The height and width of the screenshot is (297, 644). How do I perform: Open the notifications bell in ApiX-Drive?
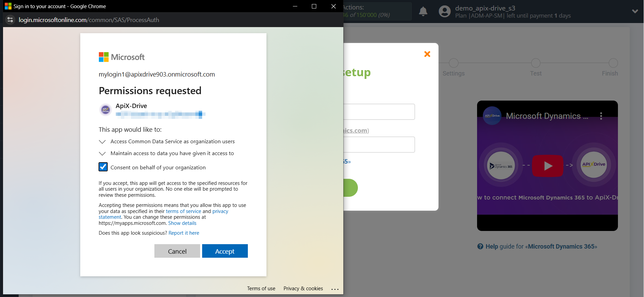point(423,12)
